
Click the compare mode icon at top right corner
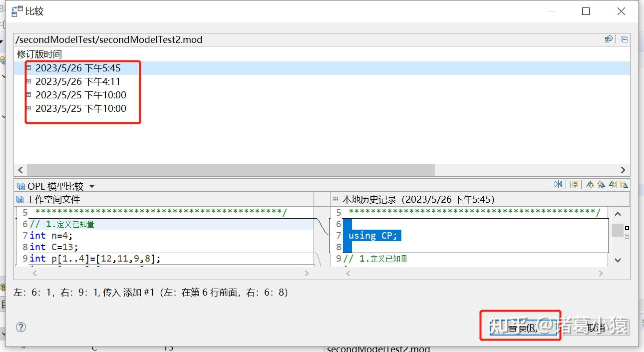(x=624, y=38)
